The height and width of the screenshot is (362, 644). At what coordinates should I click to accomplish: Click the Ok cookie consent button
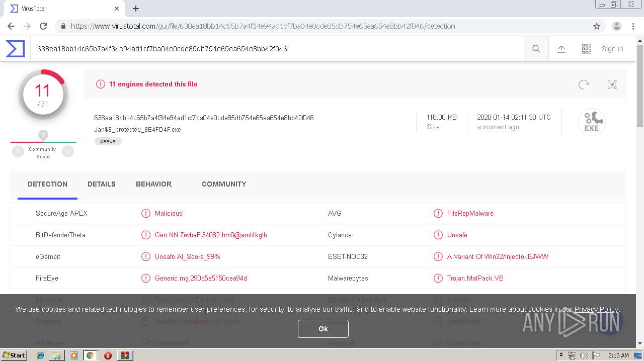coord(323,329)
